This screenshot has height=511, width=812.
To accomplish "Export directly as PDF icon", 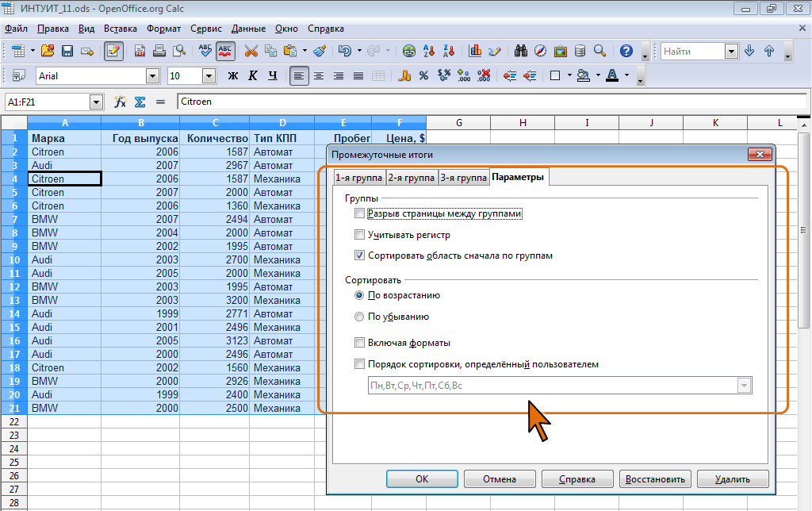I will point(140,51).
